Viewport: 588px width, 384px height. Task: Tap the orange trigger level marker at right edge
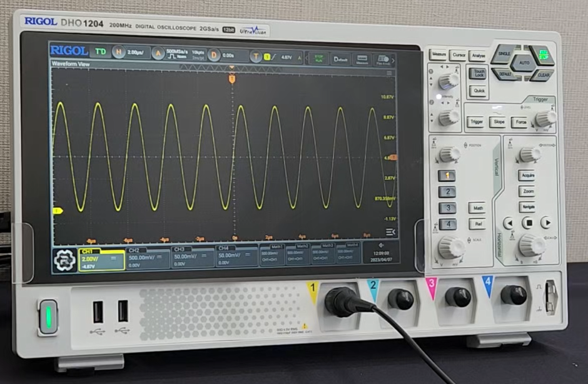click(x=393, y=158)
